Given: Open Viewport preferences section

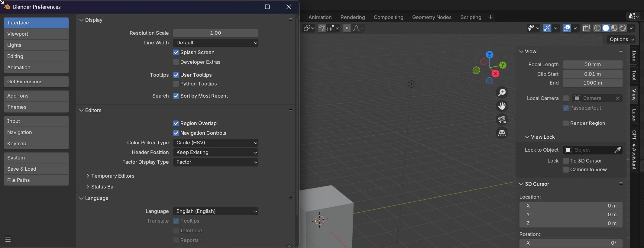Looking at the screenshot, I should [x=36, y=34].
